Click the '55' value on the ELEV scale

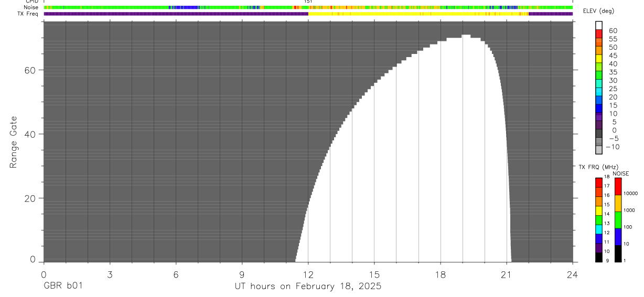[x=613, y=39]
